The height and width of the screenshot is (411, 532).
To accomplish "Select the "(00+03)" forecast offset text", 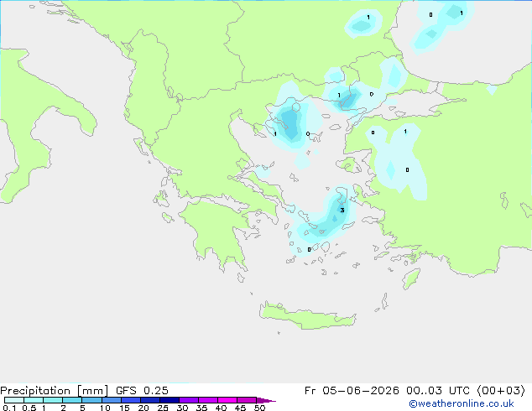I will click(501, 391).
